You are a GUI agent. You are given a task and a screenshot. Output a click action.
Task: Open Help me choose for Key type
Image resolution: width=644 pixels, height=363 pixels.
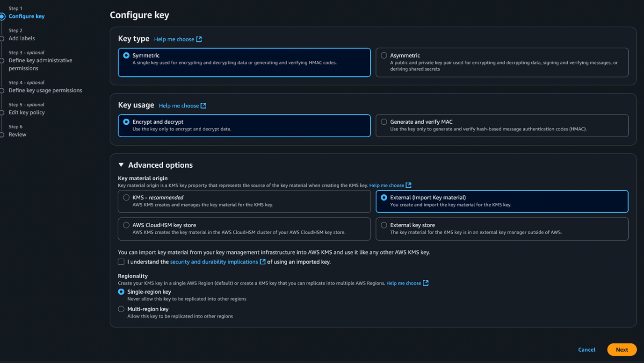point(174,39)
